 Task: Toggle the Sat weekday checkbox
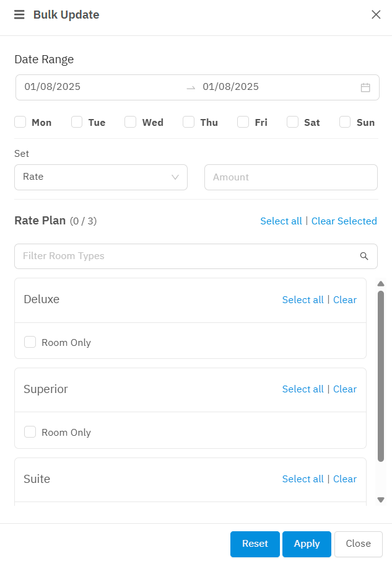point(293,122)
